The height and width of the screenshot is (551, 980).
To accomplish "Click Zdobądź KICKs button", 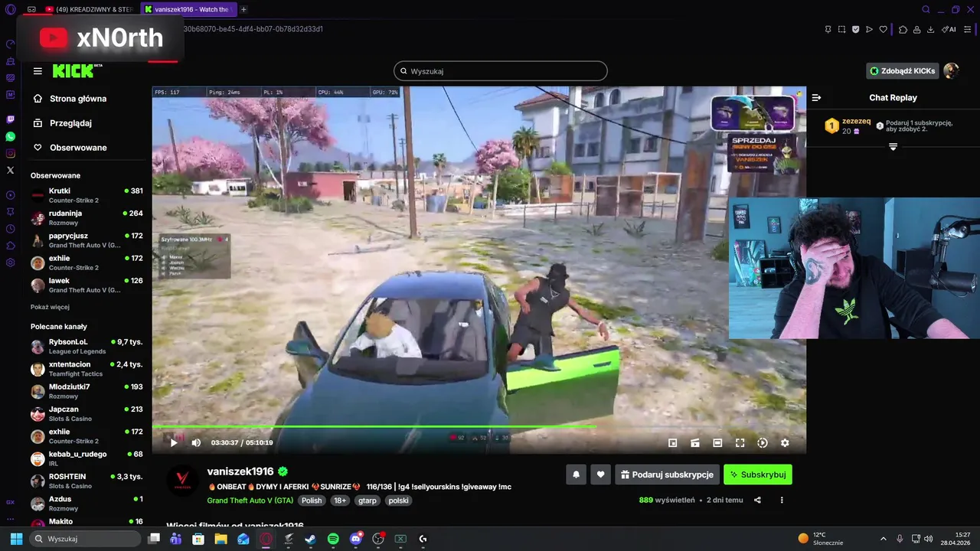I will 902,71.
